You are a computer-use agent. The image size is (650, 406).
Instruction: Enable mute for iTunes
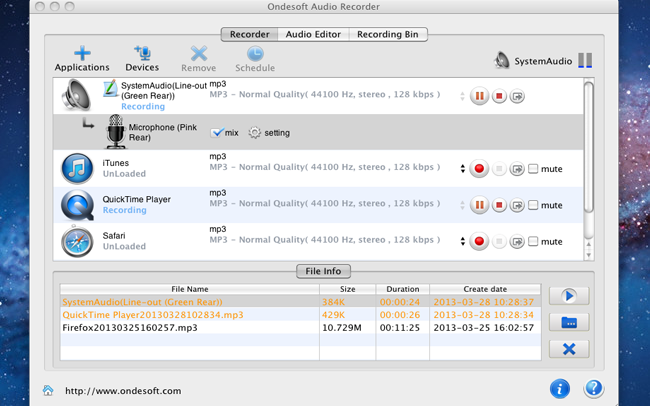tap(533, 169)
